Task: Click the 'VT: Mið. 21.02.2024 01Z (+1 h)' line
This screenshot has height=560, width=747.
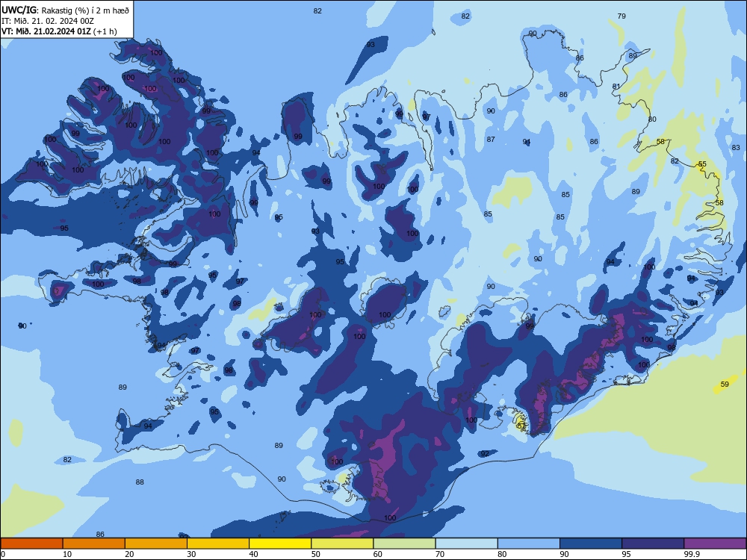Action: click(59, 31)
